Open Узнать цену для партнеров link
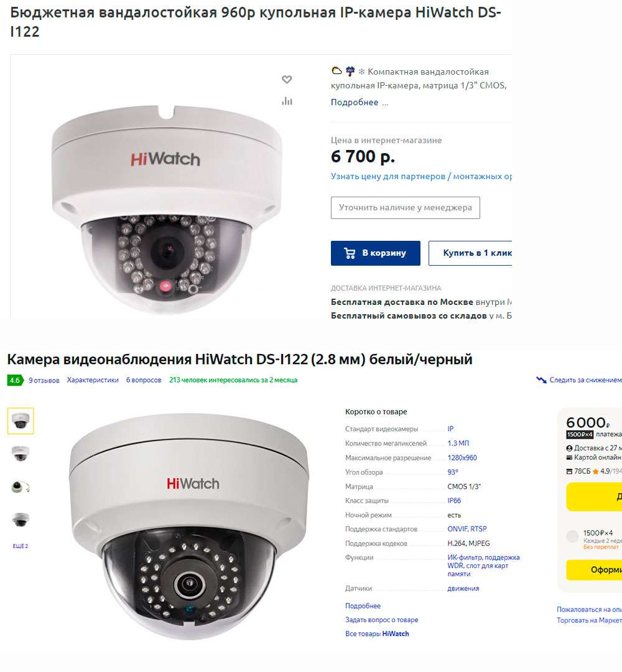Image resolution: width=622 pixels, height=672 pixels. [388, 177]
